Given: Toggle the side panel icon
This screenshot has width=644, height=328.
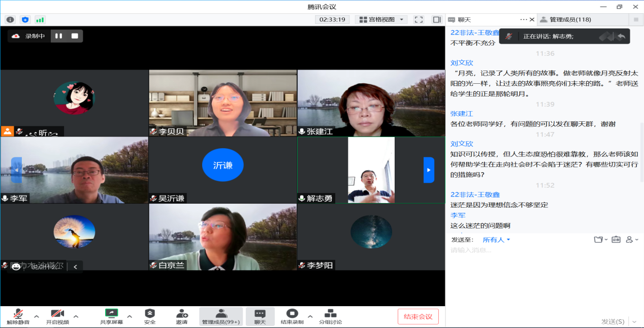Looking at the screenshot, I should coord(436,20).
